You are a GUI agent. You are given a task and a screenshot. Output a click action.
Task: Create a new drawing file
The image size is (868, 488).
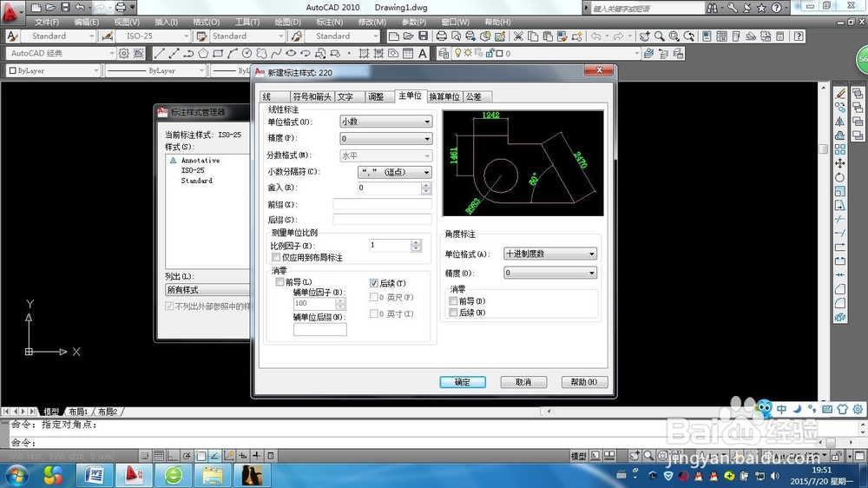pos(393,36)
